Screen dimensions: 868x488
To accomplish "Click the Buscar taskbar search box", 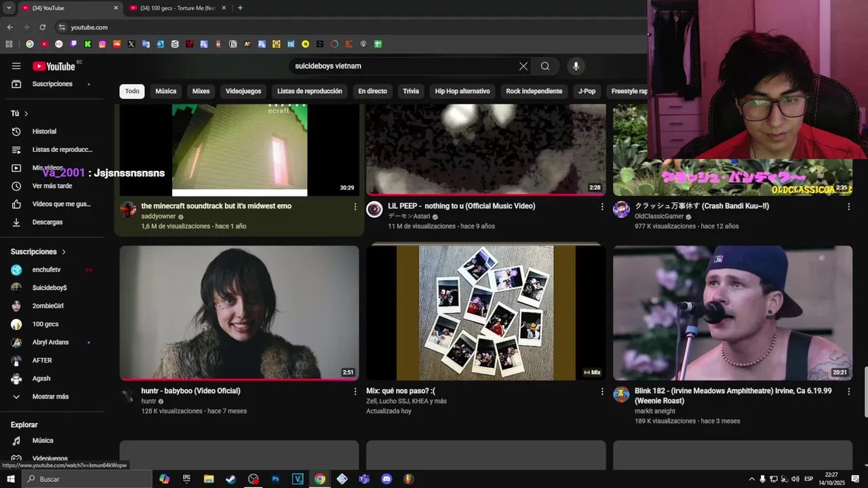I will (87, 479).
